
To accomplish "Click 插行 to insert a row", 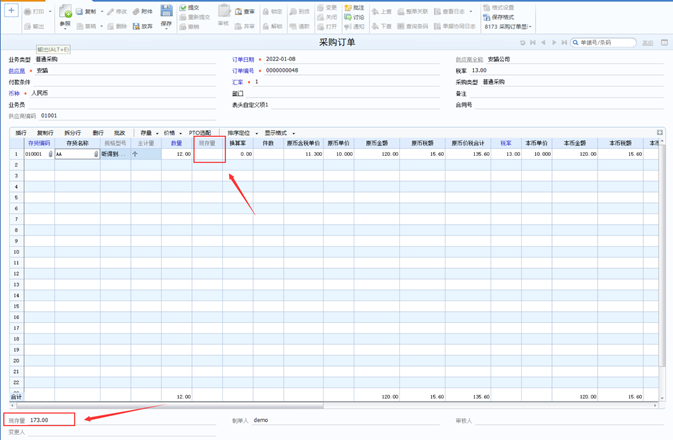I will tap(21, 133).
